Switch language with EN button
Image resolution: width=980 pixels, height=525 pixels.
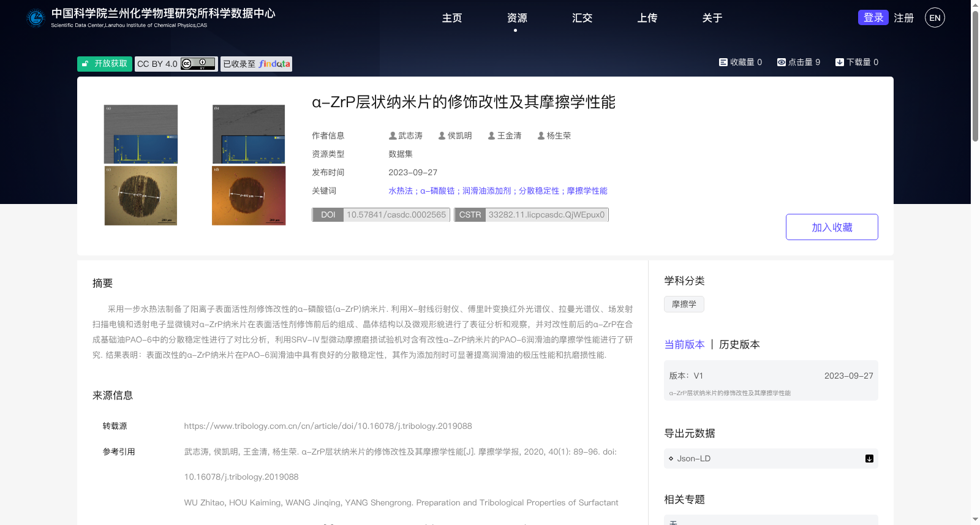tap(935, 18)
